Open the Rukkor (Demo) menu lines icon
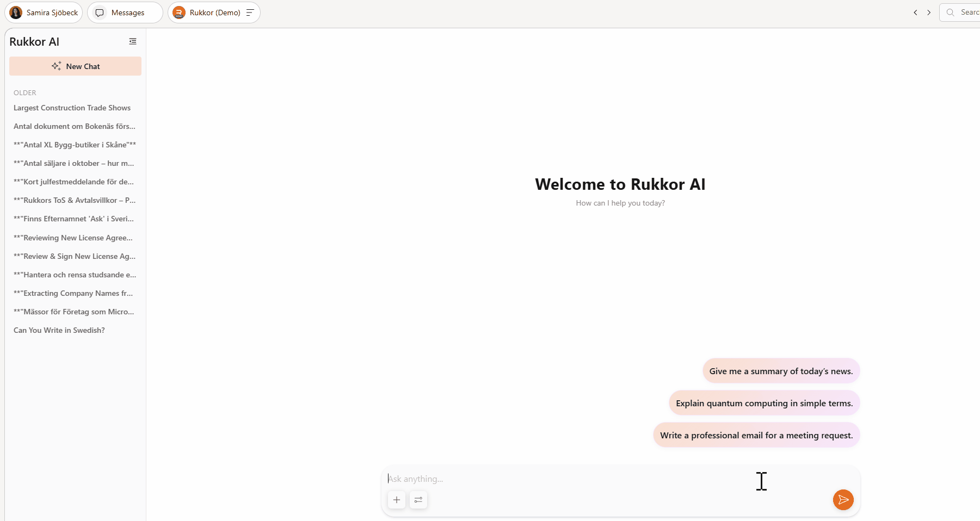The height and width of the screenshot is (521, 980). 250,13
